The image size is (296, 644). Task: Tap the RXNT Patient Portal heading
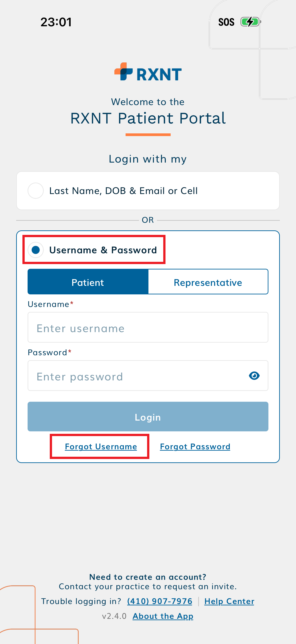pos(148,118)
